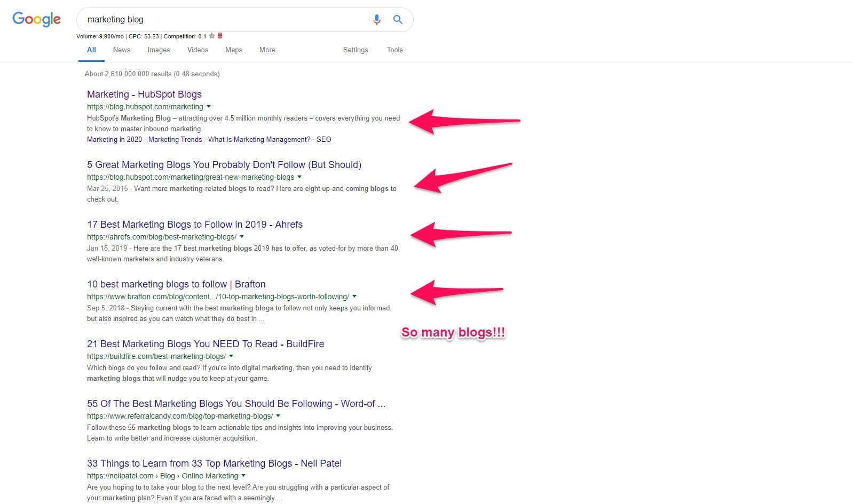Image resolution: width=853 pixels, height=504 pixels.
Task: Open the News tab
Action: click(x=122, y=50)
